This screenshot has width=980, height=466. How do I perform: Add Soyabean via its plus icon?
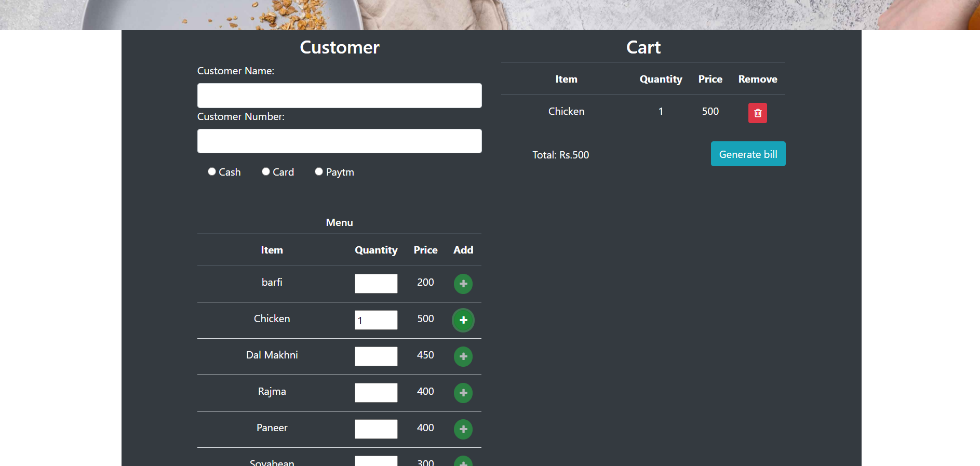point(463,462)
